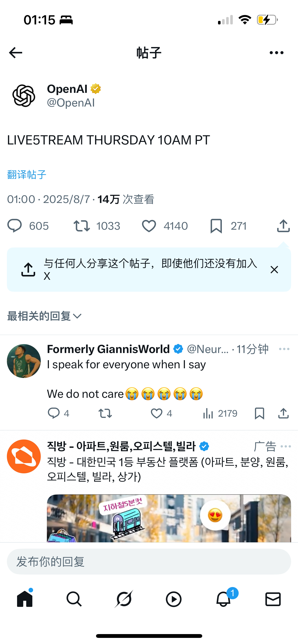Image resolution: width=298 pixels, height=644 pixels.
Task: Like the OpenAI post
Action: pos(149,226)
